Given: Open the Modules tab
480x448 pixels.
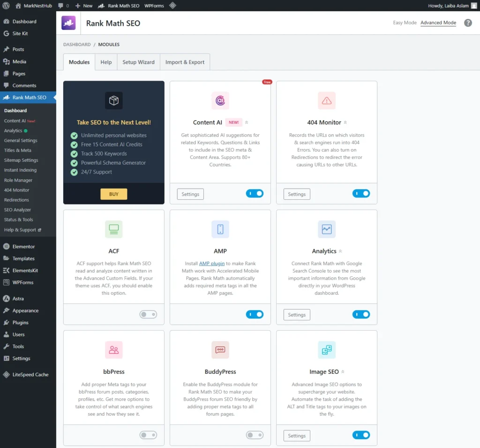Looking at the screenshot, I should click(79, 62).
